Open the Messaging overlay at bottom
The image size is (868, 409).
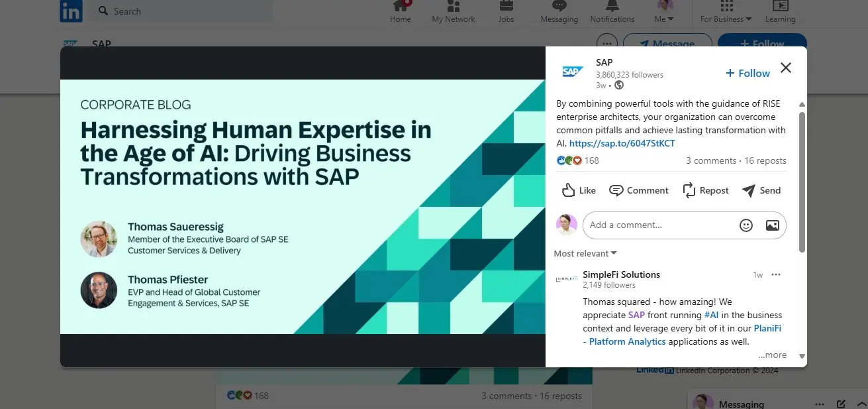pos(742,404)
